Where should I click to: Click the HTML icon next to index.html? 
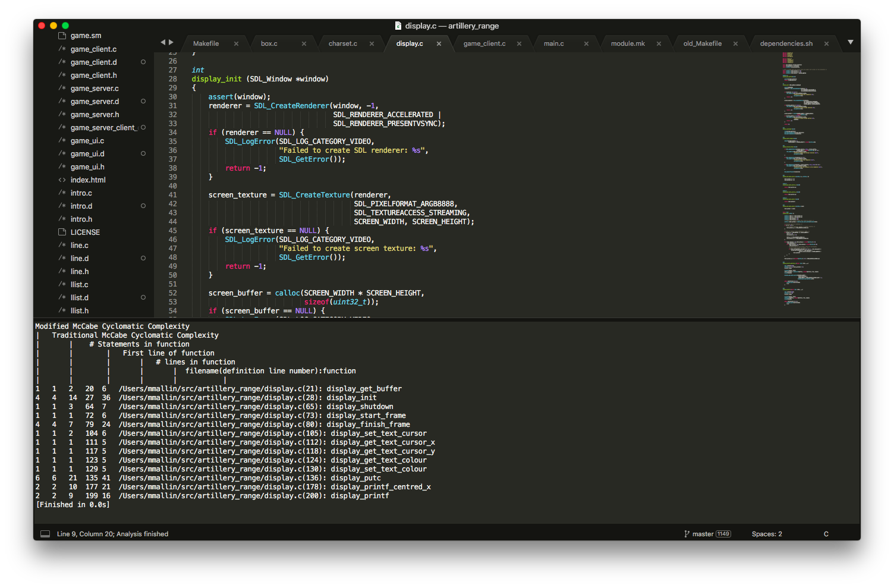(62, 180)
